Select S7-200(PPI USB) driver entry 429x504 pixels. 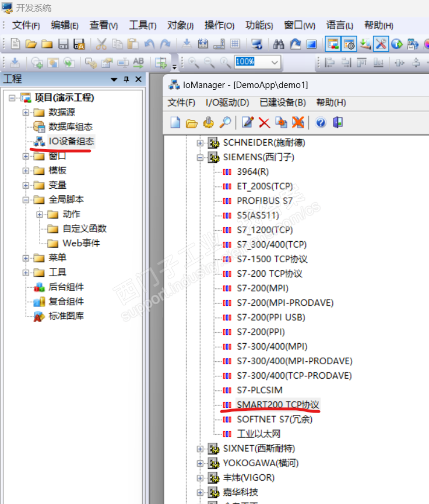click(271, 318)
